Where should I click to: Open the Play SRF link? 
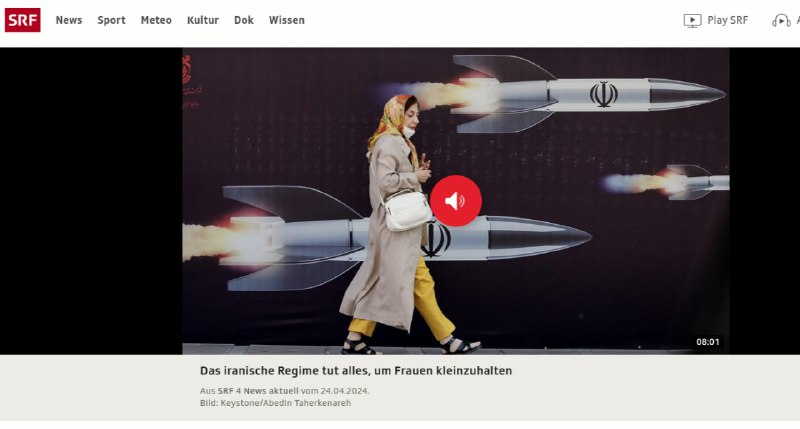tap(728, 20)
